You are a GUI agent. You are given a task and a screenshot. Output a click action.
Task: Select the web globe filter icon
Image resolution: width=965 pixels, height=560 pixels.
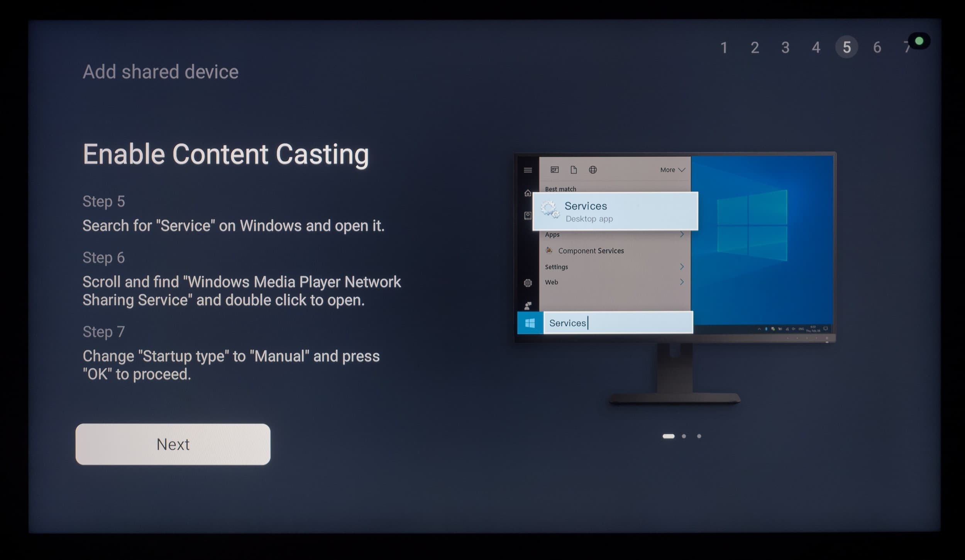[x=593, y=170]
